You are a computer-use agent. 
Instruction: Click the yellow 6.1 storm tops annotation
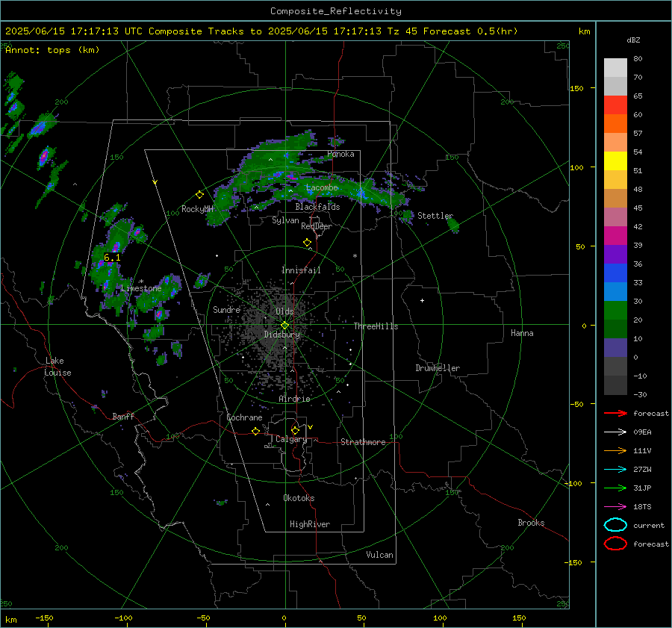click(112, 258)
